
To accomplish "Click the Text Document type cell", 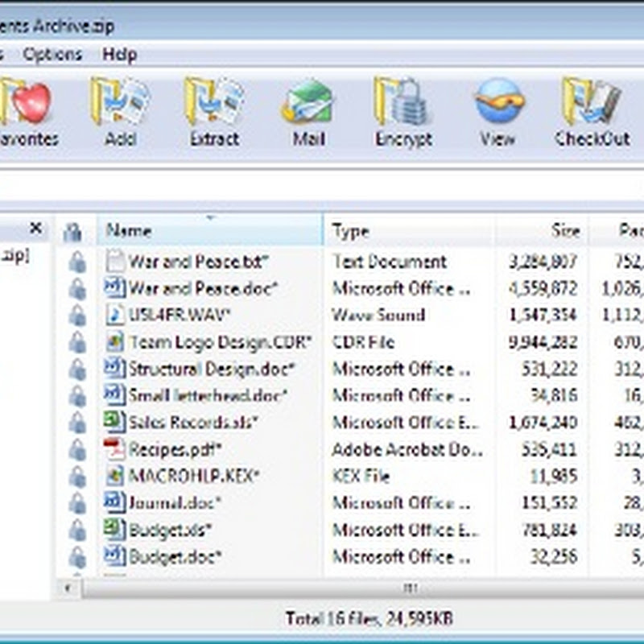I will click(x=390, y=262).
